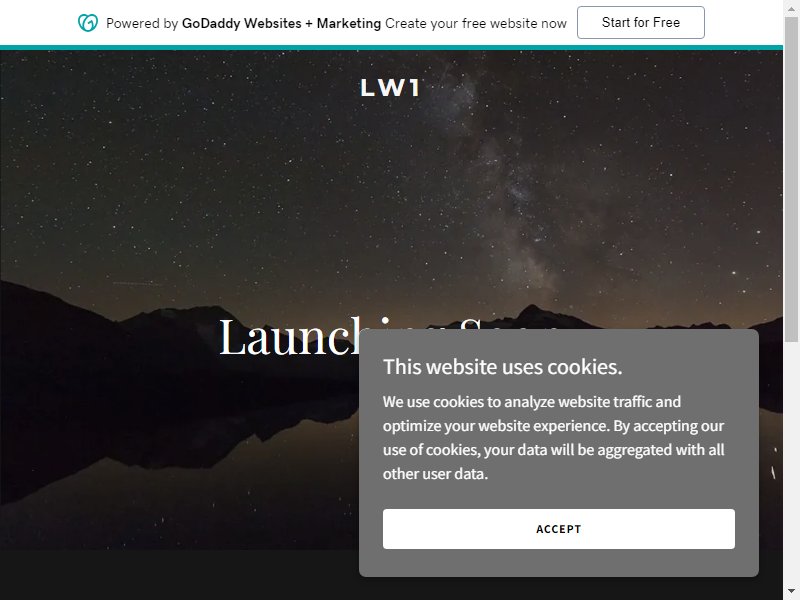Click the Create your free website now text

[x=476, y=23]
